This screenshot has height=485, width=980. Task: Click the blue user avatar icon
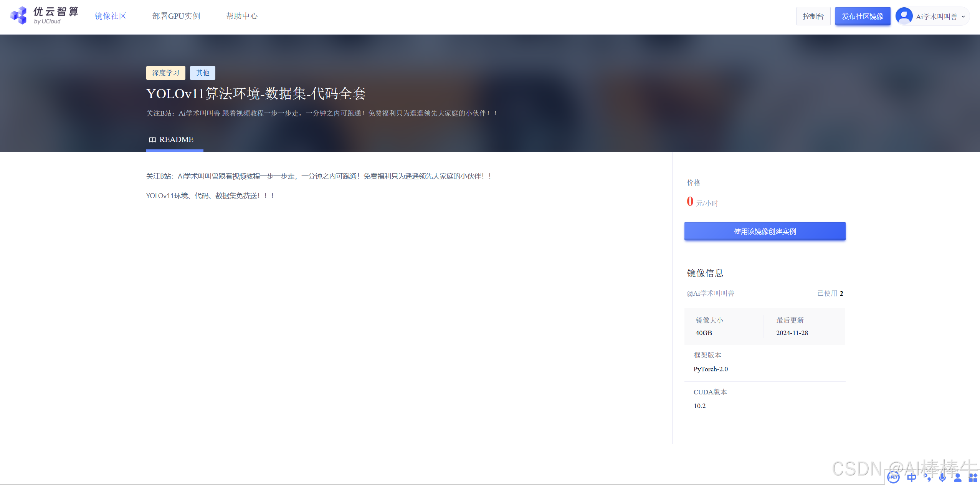(904, 16)
